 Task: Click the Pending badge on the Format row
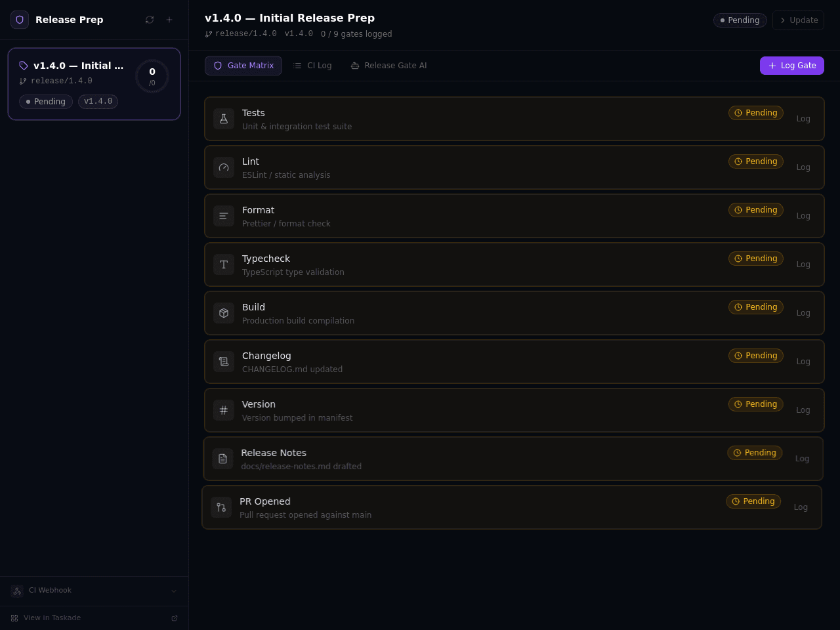pyautogui.click(x=756, y=210)
